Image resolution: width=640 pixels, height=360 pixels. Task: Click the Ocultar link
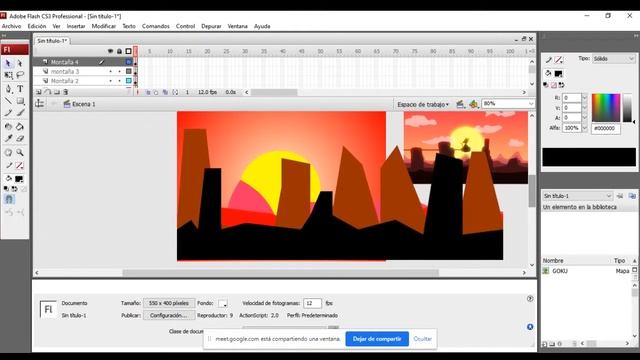pos(422,339)
